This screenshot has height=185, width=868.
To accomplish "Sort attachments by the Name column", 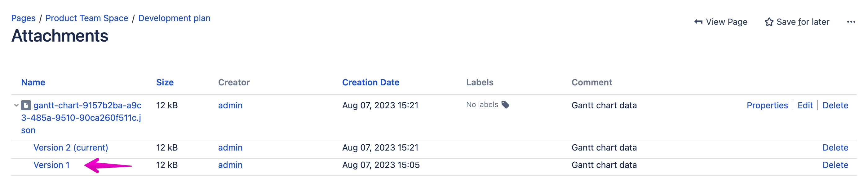I will [x=33, y=82].
